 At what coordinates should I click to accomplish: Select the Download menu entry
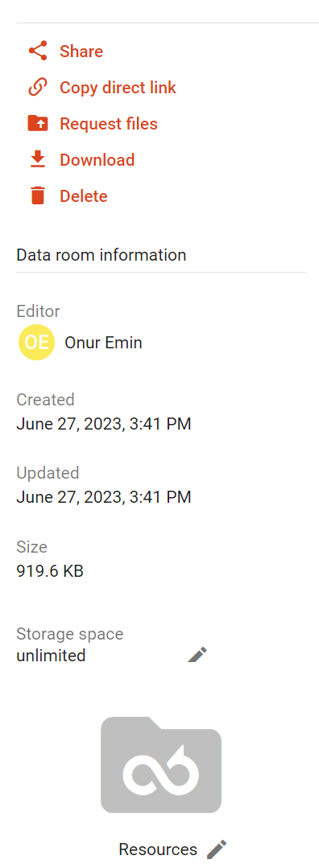click(x=97, y=160)
